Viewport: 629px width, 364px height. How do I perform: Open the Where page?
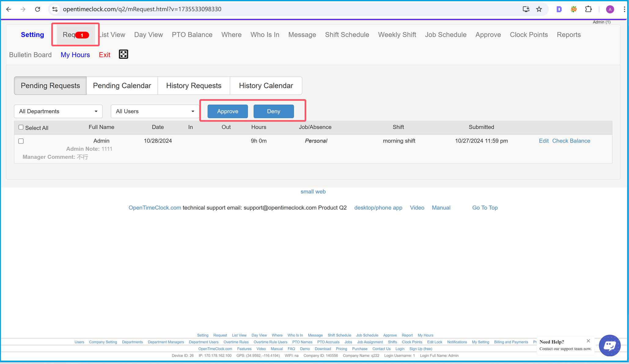(x=231, y=35)
